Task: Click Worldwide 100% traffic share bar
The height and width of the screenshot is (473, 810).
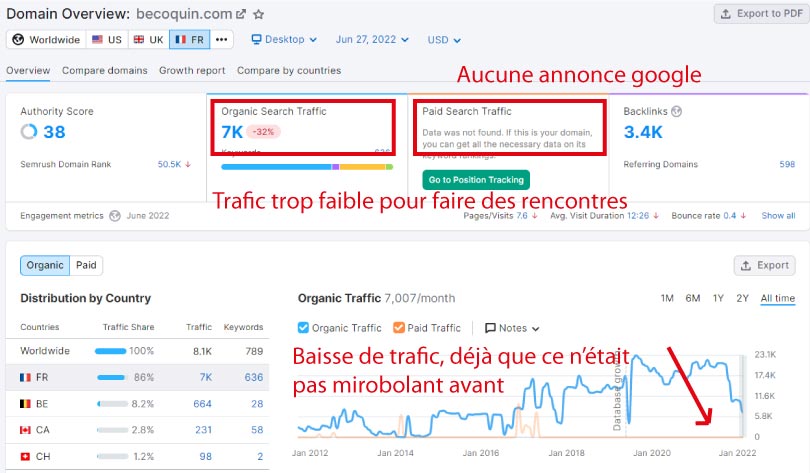Action: pos(111,351)
